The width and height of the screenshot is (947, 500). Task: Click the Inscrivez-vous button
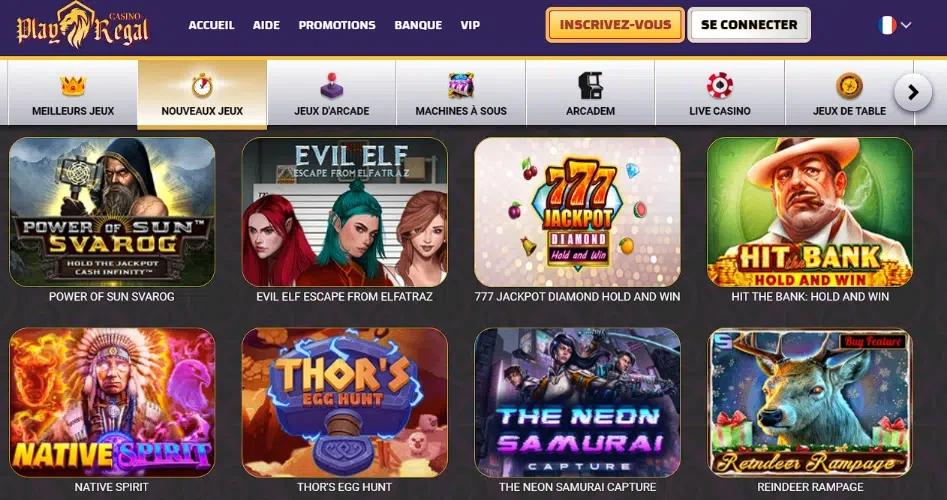pyautogui.click(x=615, y=25)
